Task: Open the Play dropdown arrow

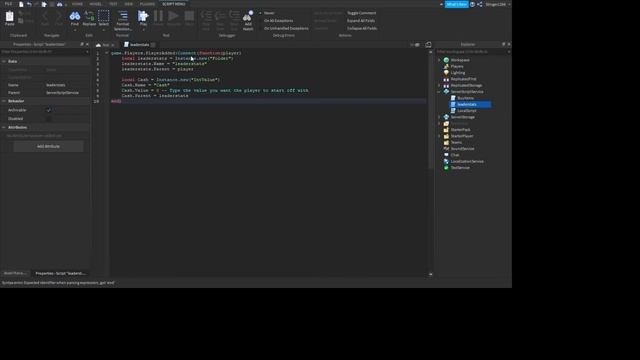Action: (x=143, y=30)
